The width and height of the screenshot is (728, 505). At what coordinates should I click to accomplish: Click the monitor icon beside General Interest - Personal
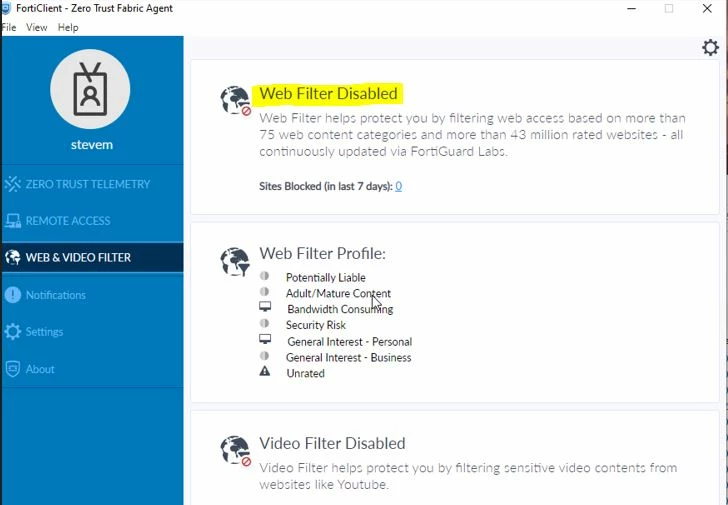[265, 339]
